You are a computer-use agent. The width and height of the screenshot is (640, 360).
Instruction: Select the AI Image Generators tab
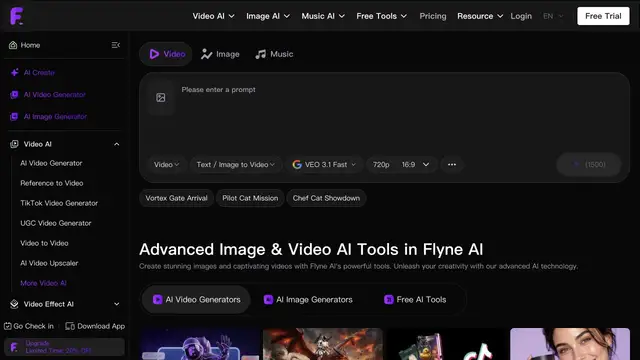point(308,300)
